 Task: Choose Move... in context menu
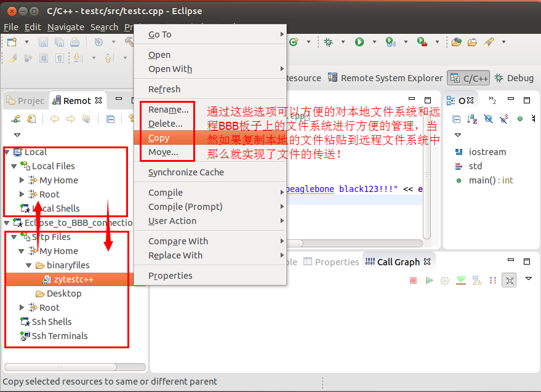click(x=210, y=152)
